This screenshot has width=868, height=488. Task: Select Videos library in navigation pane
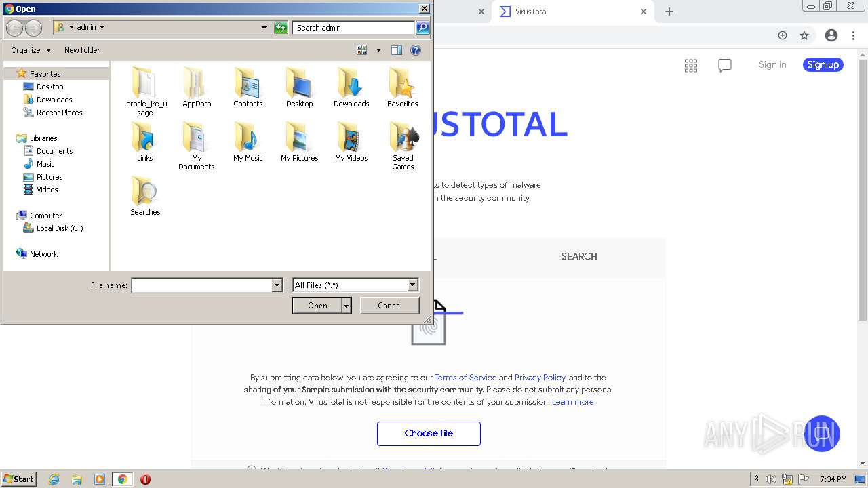click(47, 190)
